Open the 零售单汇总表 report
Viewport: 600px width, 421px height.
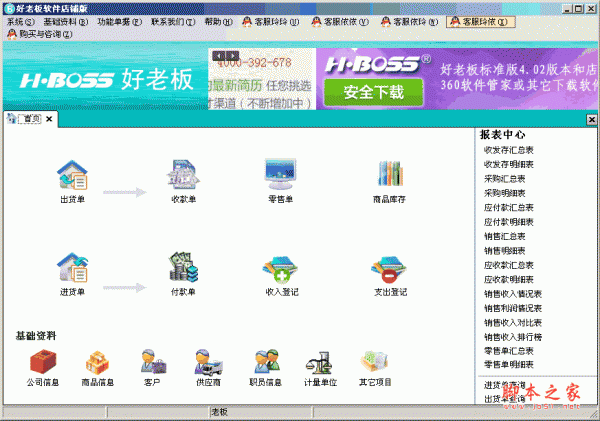[509, 351]
